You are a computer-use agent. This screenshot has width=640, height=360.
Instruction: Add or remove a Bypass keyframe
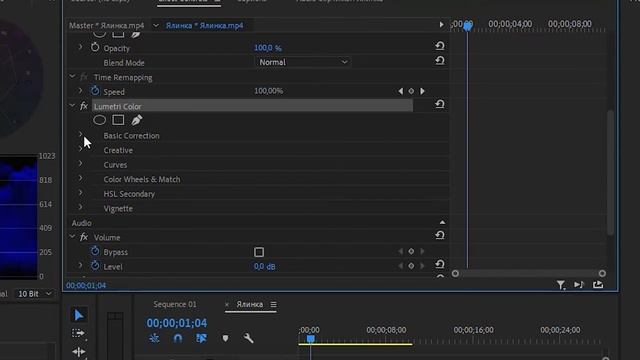(411, 251)
